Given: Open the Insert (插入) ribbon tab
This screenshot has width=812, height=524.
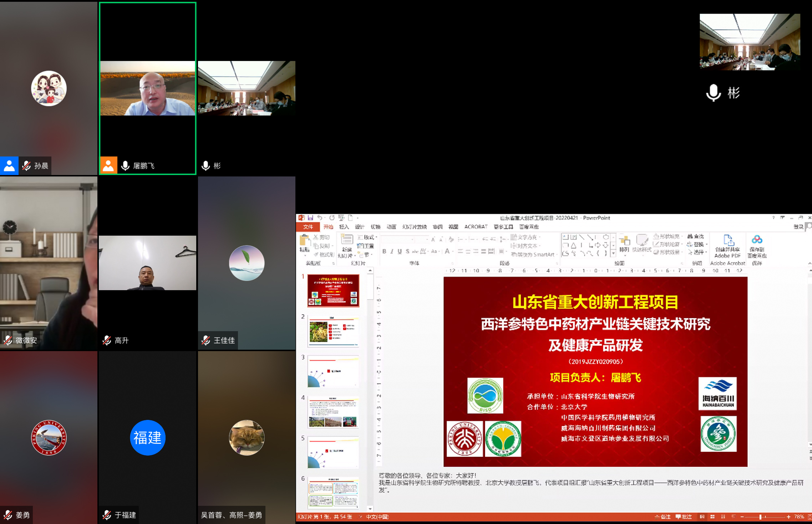Looking at the screenshot, I should [344, 227].
